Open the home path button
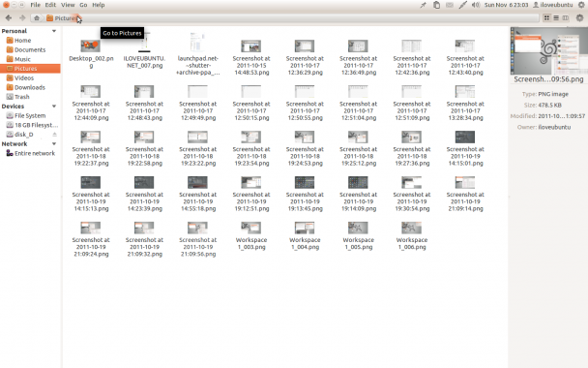This screenshot has width=588, height=368. click(37, 18)
